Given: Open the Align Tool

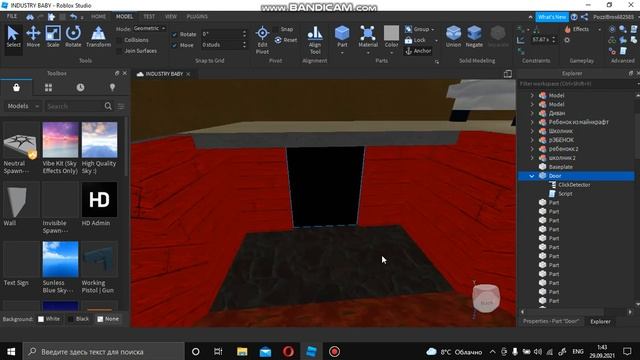Looking at the screenshot, I should (315, 40).
